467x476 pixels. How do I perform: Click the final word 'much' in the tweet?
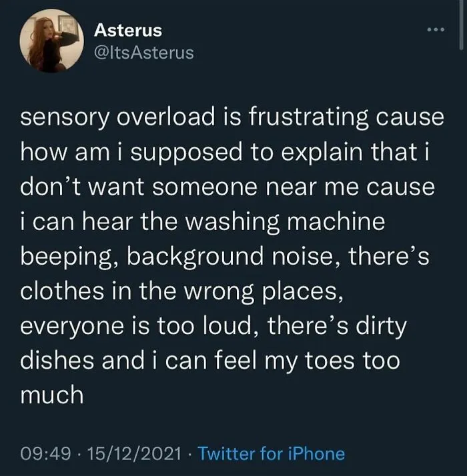(52, 395)
